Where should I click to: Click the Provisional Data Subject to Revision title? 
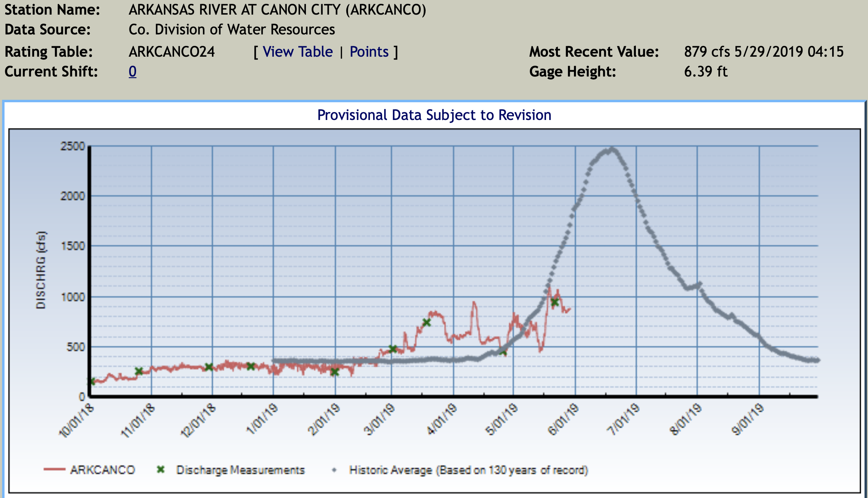point(434,115)
